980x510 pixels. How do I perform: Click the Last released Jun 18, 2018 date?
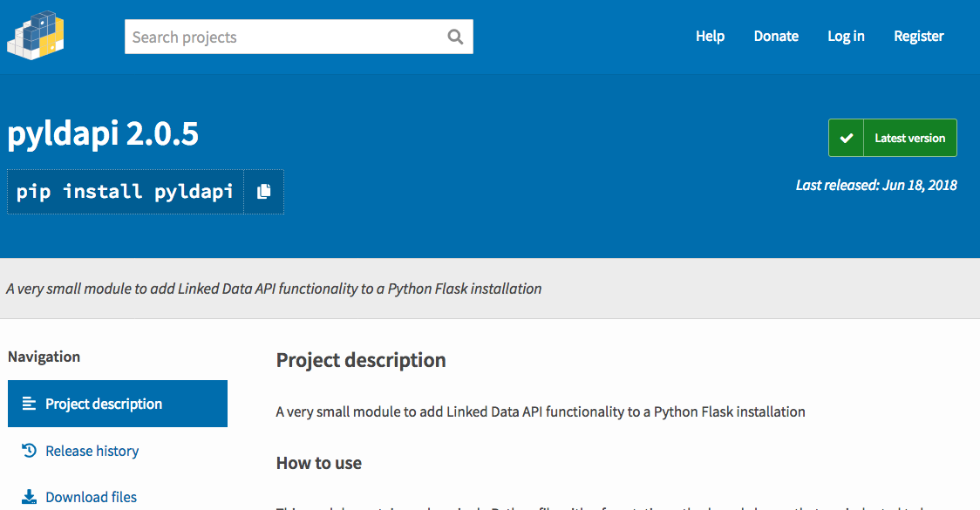click(876, 185)
